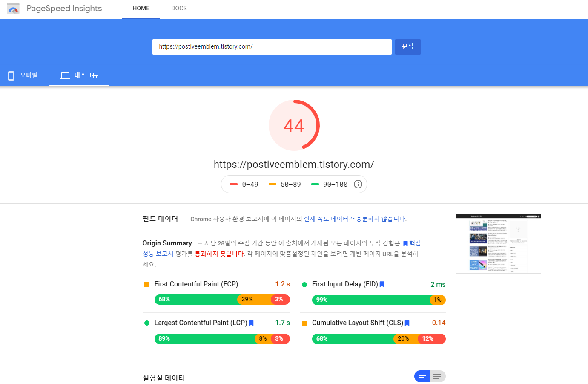Click the flag icon beside Cumulative Layout Shift

tap(407, 323)
